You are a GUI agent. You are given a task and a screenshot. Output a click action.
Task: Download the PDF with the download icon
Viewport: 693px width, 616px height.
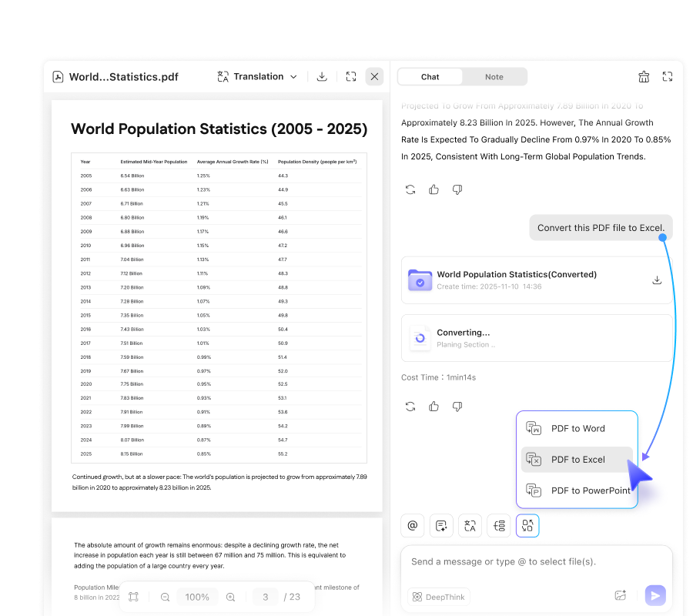[322, 76]
